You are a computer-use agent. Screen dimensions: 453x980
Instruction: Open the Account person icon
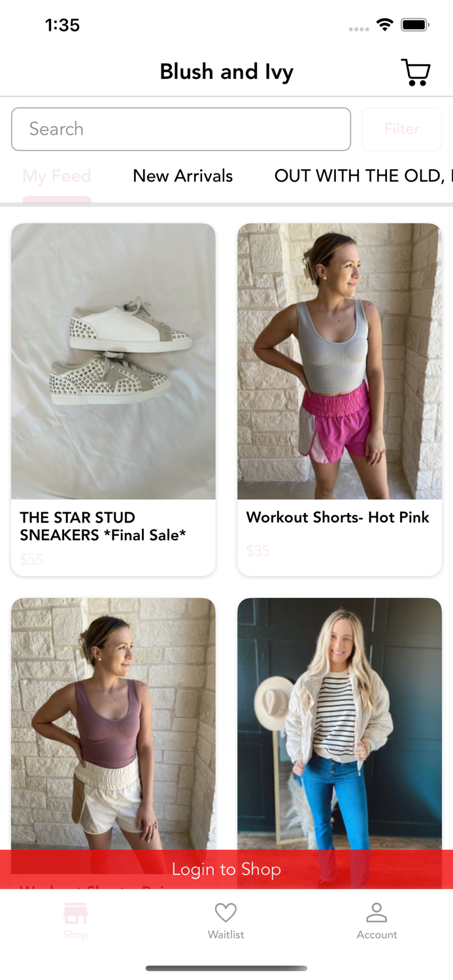click(x=377, y=912)
